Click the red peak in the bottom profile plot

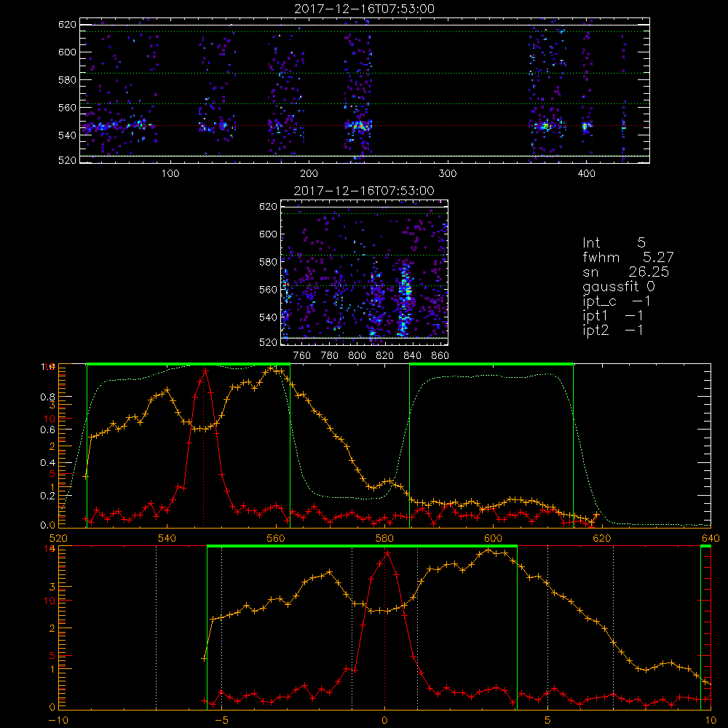pyautogui.click(x=387, y=553)
